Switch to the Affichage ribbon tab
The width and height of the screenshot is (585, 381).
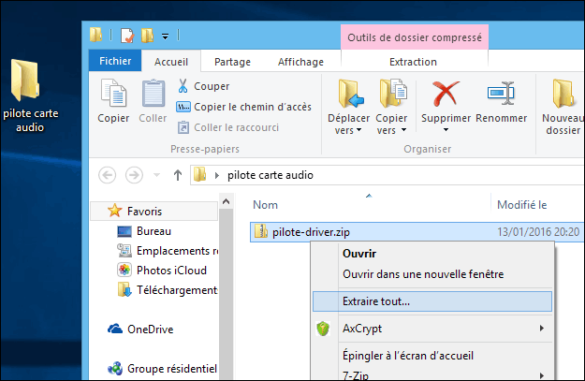pyautogui.click(x=301, y=62)
